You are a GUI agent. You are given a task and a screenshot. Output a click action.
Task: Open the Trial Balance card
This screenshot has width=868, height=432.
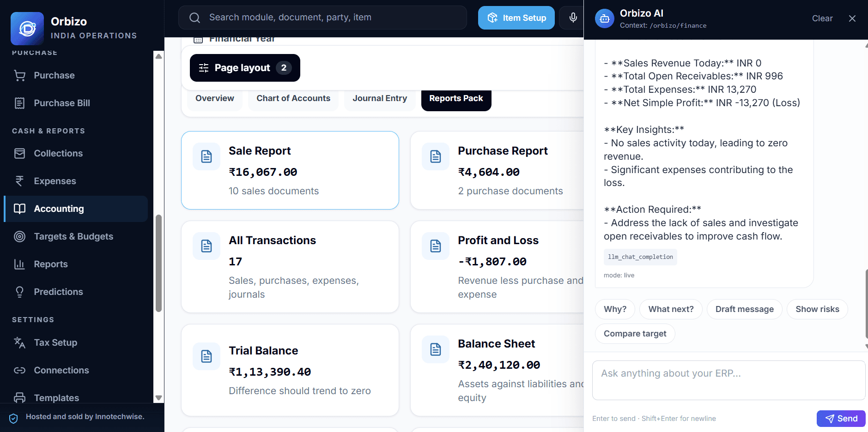coord(290,370)
